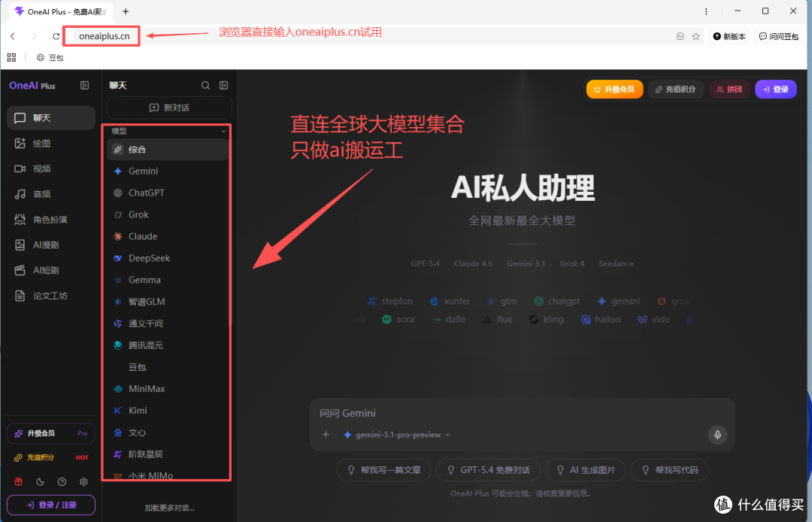
Task: Click 充值积分 HOT entry in sidebar
Action: pos(51,457)
